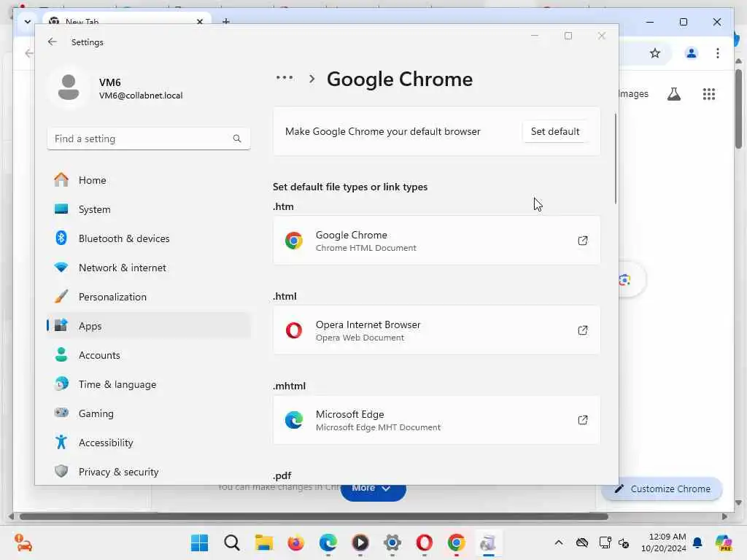747x560 pixels.
Task: Click Set default for Google Chrome
Action: click(x=555, y=131)
